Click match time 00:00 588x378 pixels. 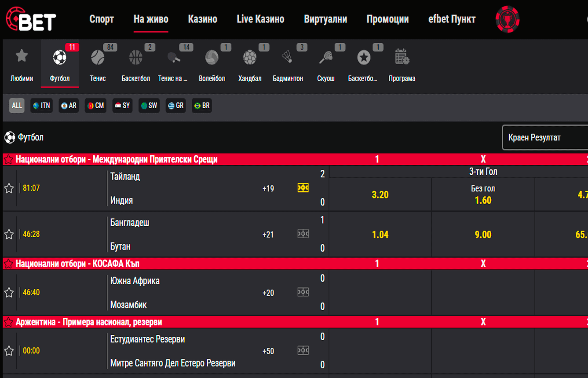31,351
